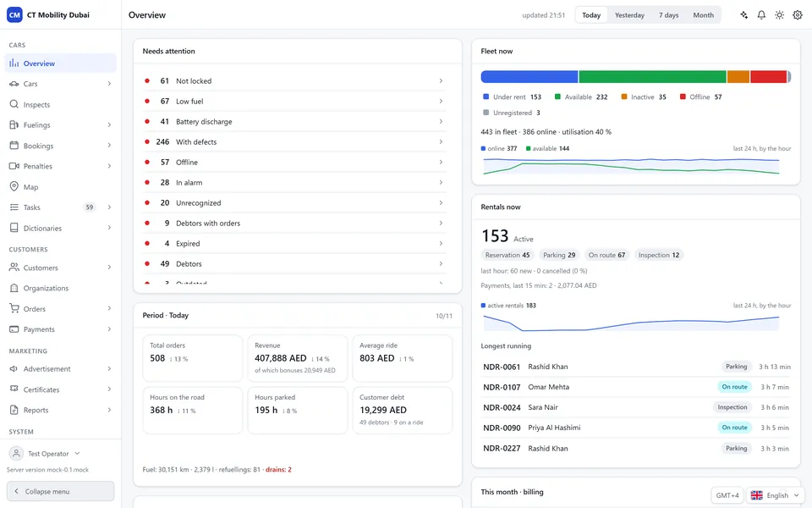This screenshot has width=812, height=508.
Task: Click the Penalties camera icon
Action: pyautogui.click(x=14, y=166)
